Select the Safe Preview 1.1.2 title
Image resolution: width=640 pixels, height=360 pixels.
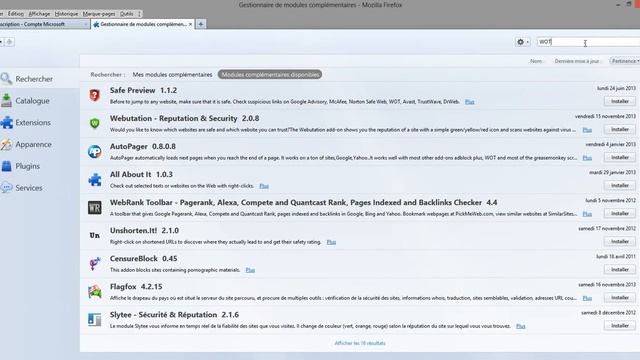(143, 90)
